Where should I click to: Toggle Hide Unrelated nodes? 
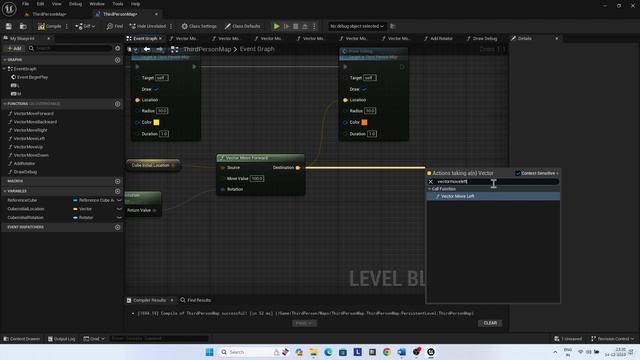tap(147, 26)
